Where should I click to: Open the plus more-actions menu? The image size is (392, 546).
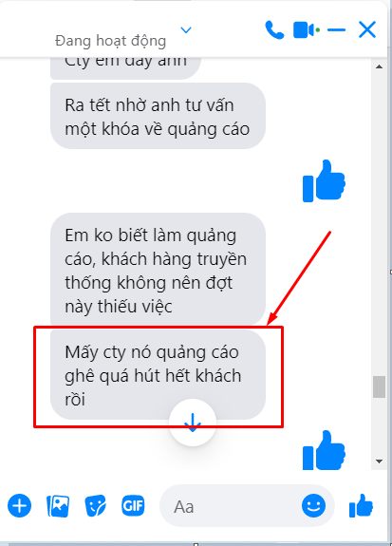(x=20, y=505)
